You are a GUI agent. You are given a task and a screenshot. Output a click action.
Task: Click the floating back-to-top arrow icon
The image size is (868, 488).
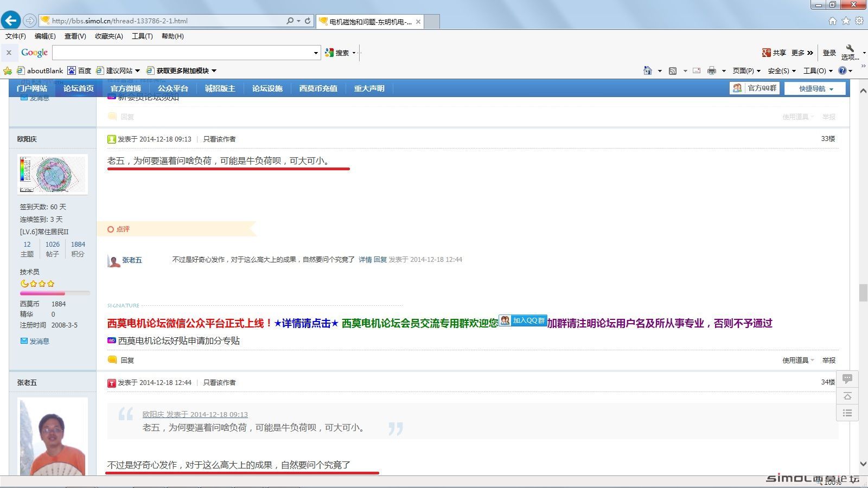[x=847, y=396]
